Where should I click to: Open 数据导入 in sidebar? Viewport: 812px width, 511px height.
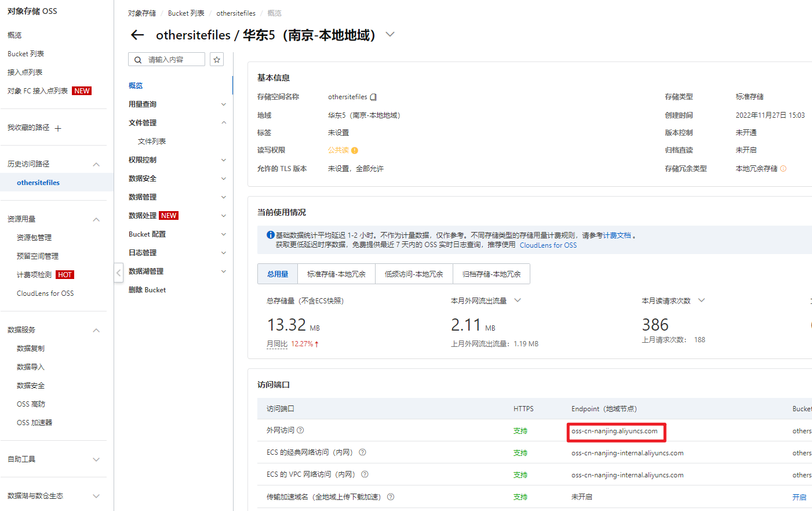[31, 367]
